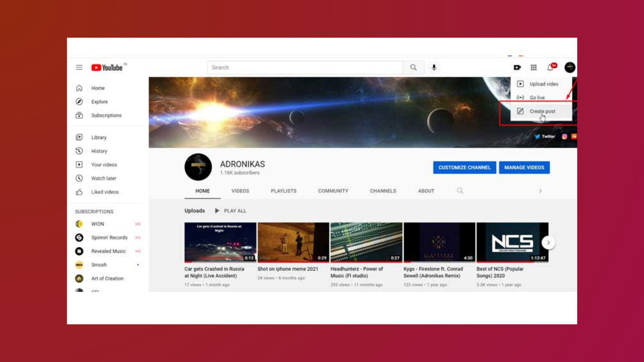Click the Spinnin' Records channel avatar
Image resolution: width=644 pixels, height=362 pixels.
[79, 238]
